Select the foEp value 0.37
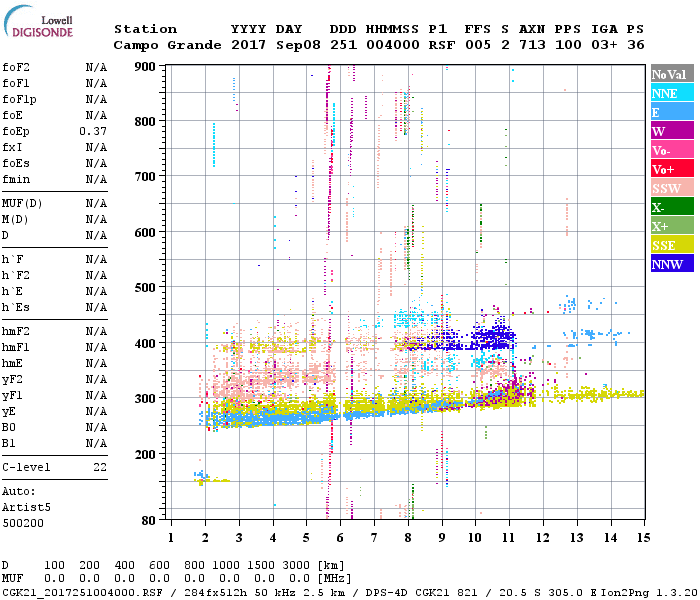This screenshot has width=700, height=600. pos(93,131)
